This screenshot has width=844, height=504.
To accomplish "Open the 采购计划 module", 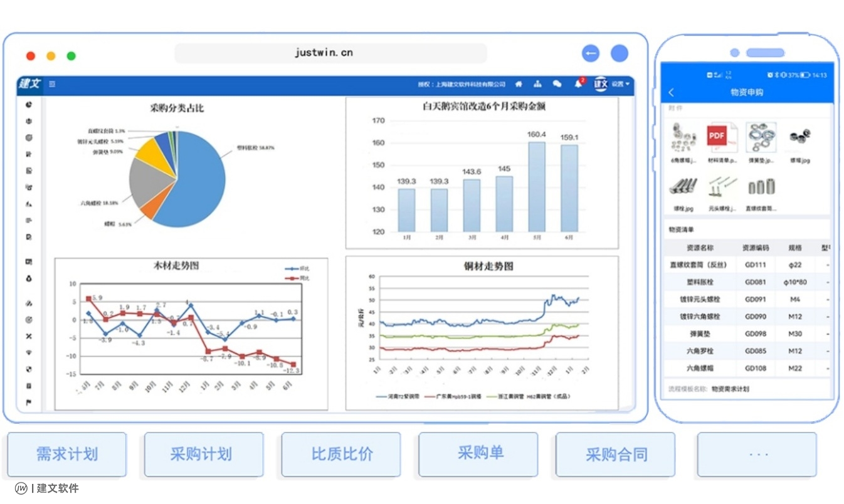I will (203, 454).
